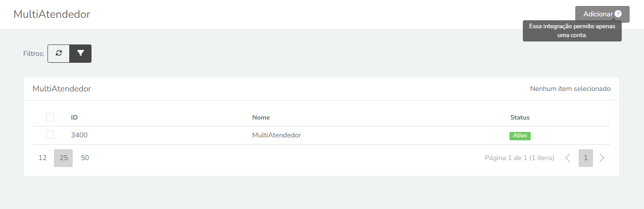Select page number 1 in pagination
Viewport: 644px width, 209px height.
586,158
